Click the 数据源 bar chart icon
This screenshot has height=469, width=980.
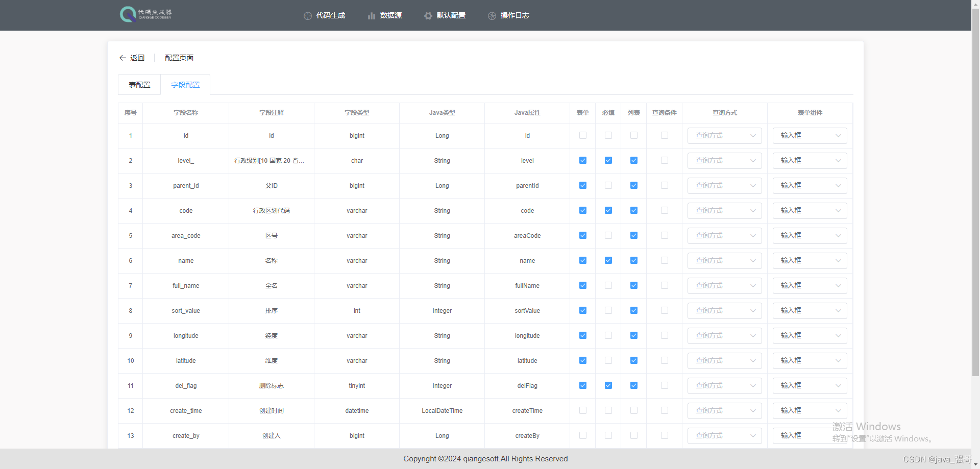(x=372, y=16)
